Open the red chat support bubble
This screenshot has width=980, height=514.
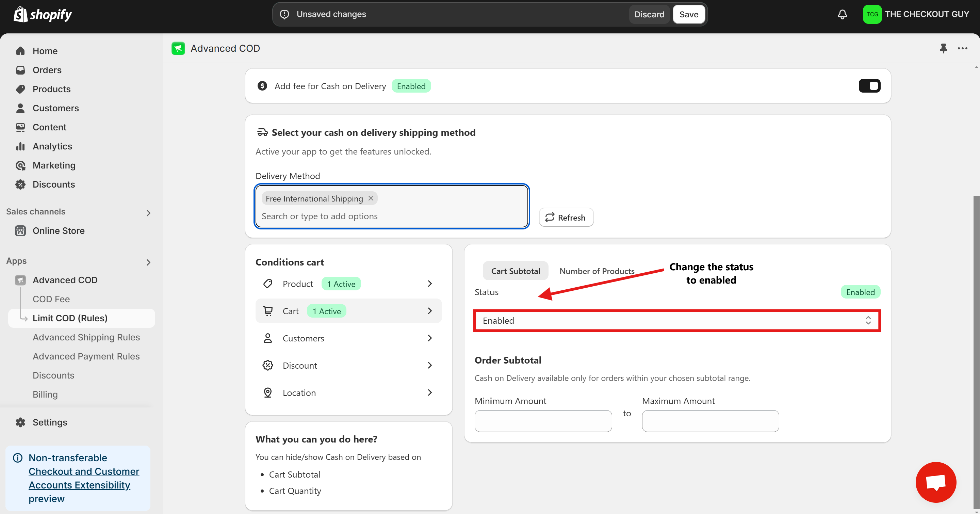click(935, 482)
